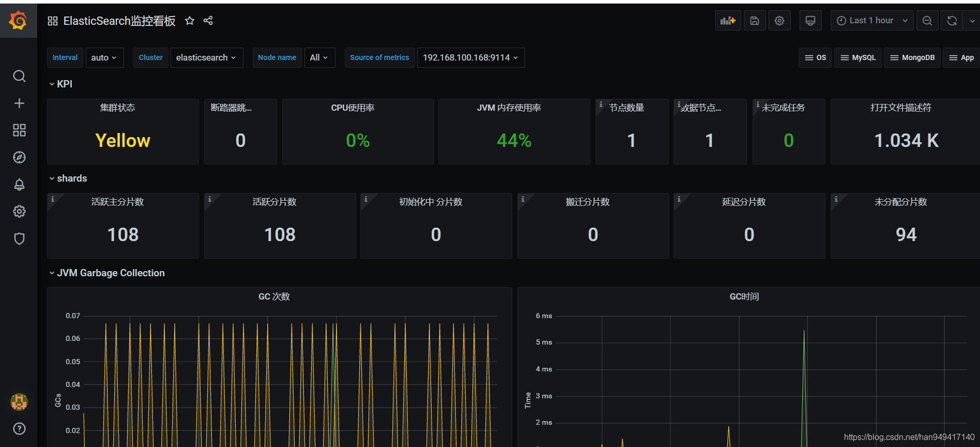Viewport: 980px width, 447px height.
Task: Refresh the dashboard
Action: (952, 21)
